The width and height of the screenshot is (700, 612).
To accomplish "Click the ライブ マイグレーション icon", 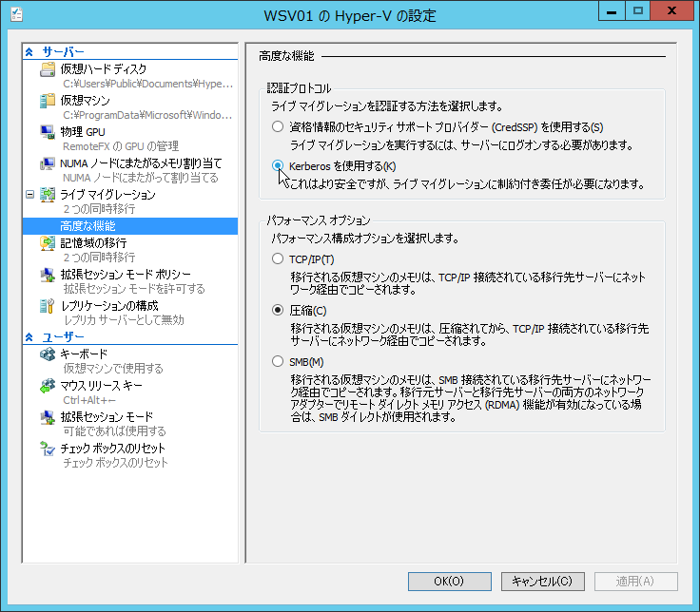I will tap(48, 195).
